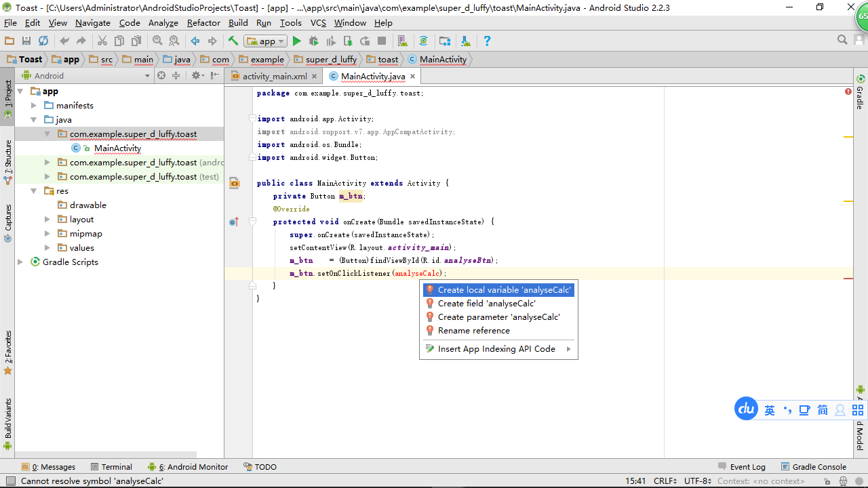868x488 pixels.
Task: Copy selection with the toolbar copy icon
Action: pyautogui.click(x=119, y=41)
